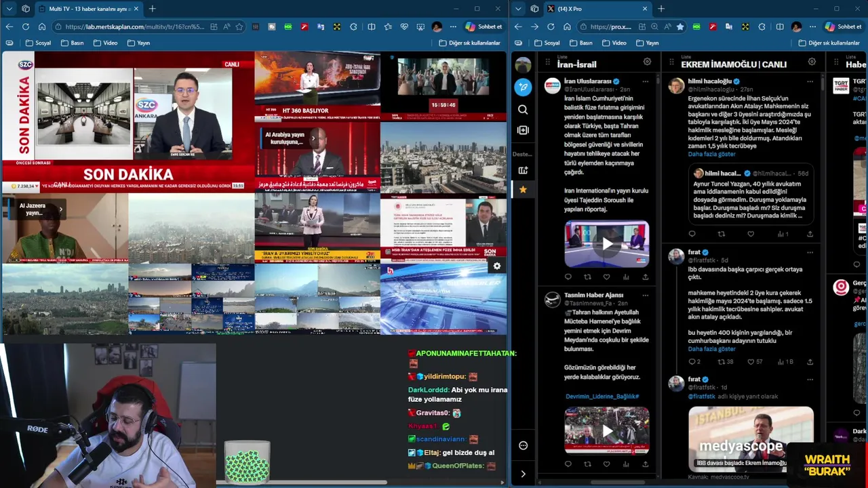Screen dimensions: 868x488
Task: Select the Al Jazeera stream tile
Action: [64, 228]
